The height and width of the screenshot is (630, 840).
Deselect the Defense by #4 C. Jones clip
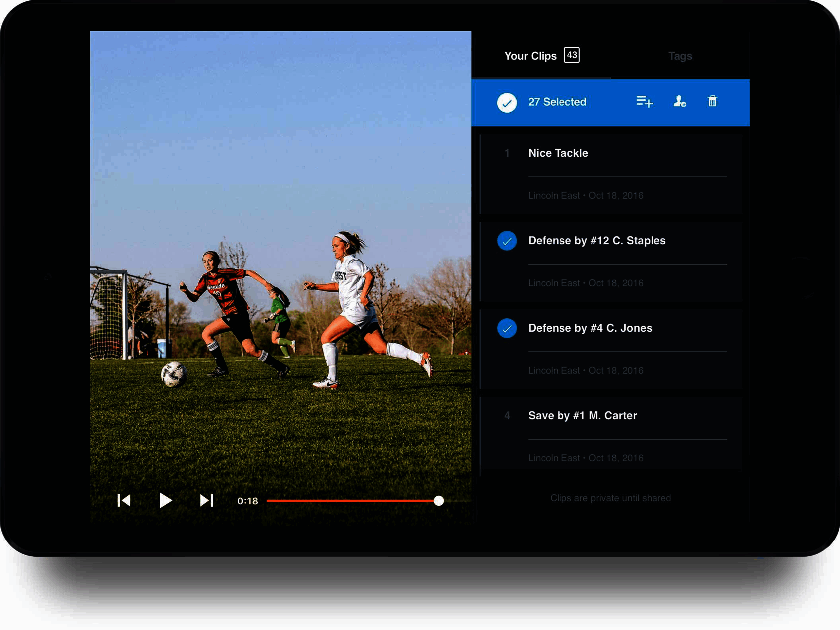507,328
